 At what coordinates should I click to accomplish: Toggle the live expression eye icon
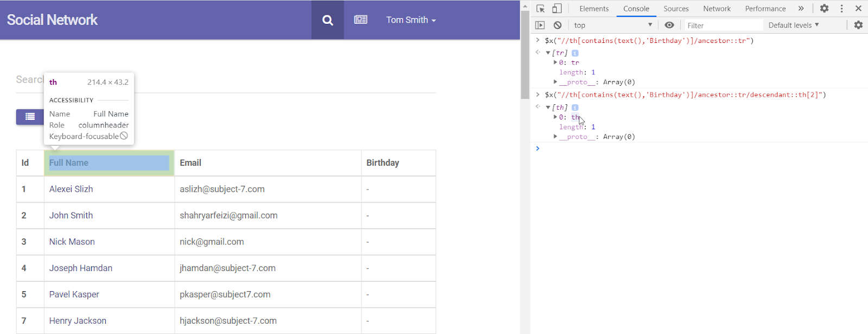(669, 25)
